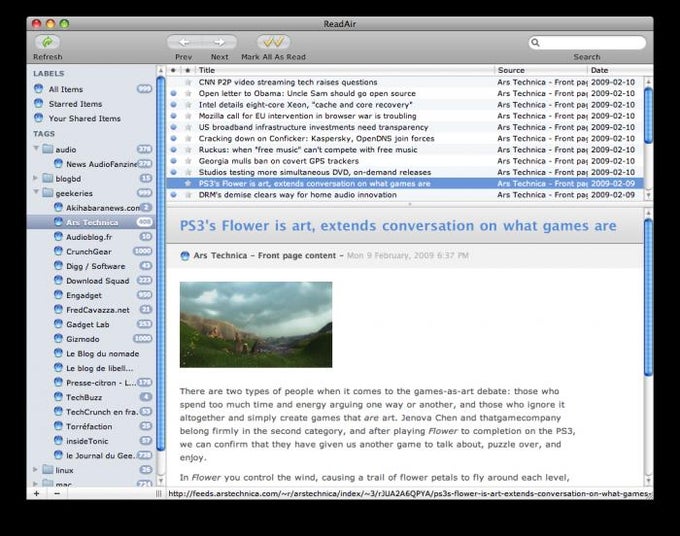This screenshot has height=536, width=680.
Task: Click into the Search field
Action: (587, 42)
